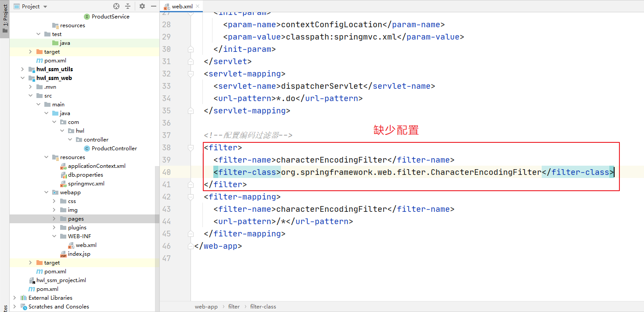Click the CharacterEncodingFilter class name text

pyautogui.click(x=411, y=172)
